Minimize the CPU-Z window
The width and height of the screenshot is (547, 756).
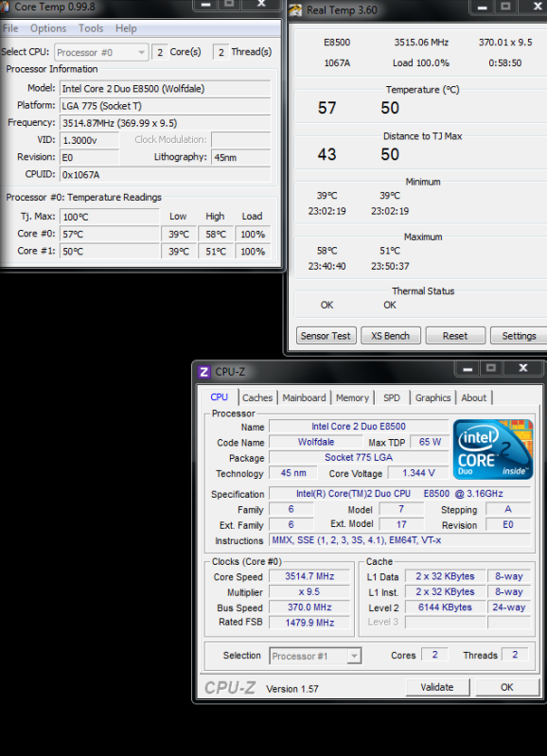pyautogui.click(x=467, y=368)
